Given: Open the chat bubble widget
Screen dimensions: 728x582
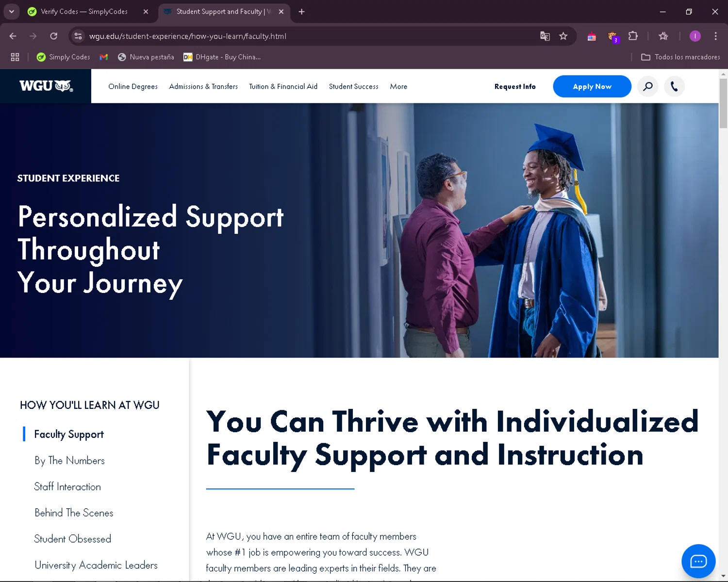Looking at the screenshot, I should [698, 561].
